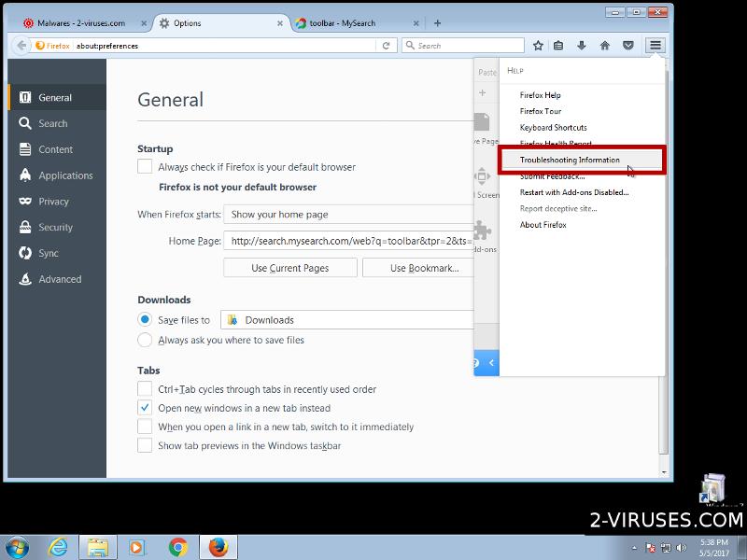Reload page using the refresh icon
Screen dimensions: 747x560
click(x=387, y=45)
